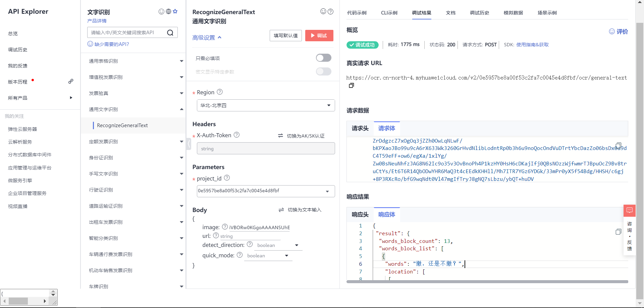This screenshot has width=644, height=308.
Task: Switch to 模拟数据 tab
Action: [x=513, y=13]
